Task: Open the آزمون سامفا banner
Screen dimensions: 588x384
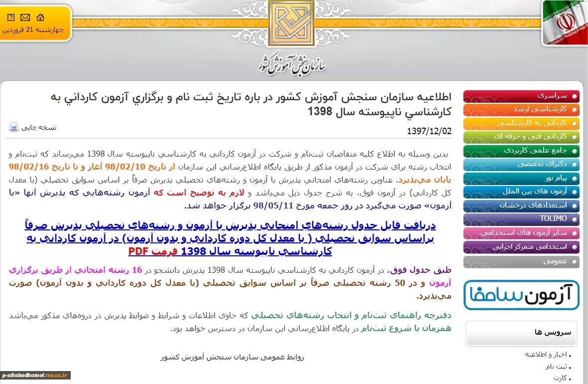Action: tap(521, 295)
